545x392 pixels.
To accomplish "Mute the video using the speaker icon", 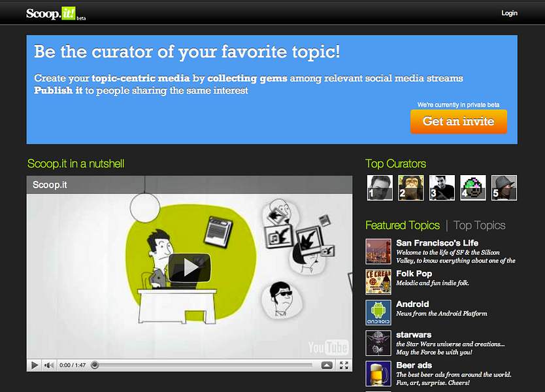I will [49, 365].
